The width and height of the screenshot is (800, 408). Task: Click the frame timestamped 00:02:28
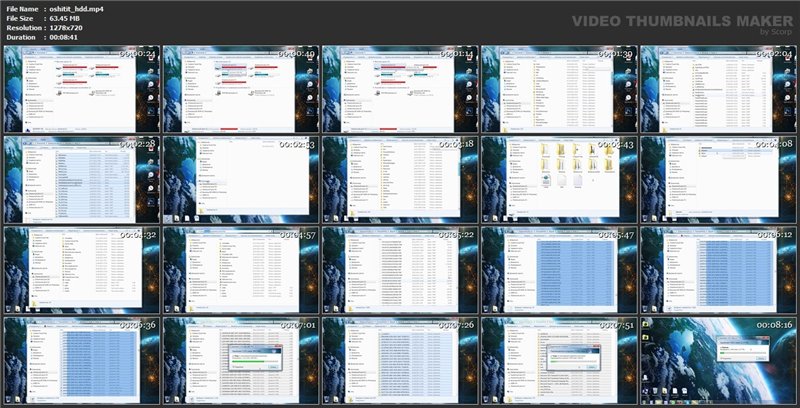(x=80, y=178)
